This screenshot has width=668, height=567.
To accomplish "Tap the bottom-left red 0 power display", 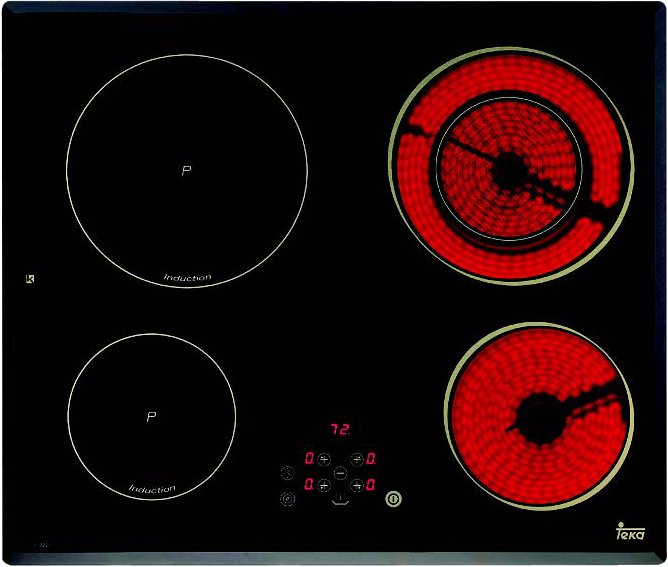I will (x=309, y=485).
